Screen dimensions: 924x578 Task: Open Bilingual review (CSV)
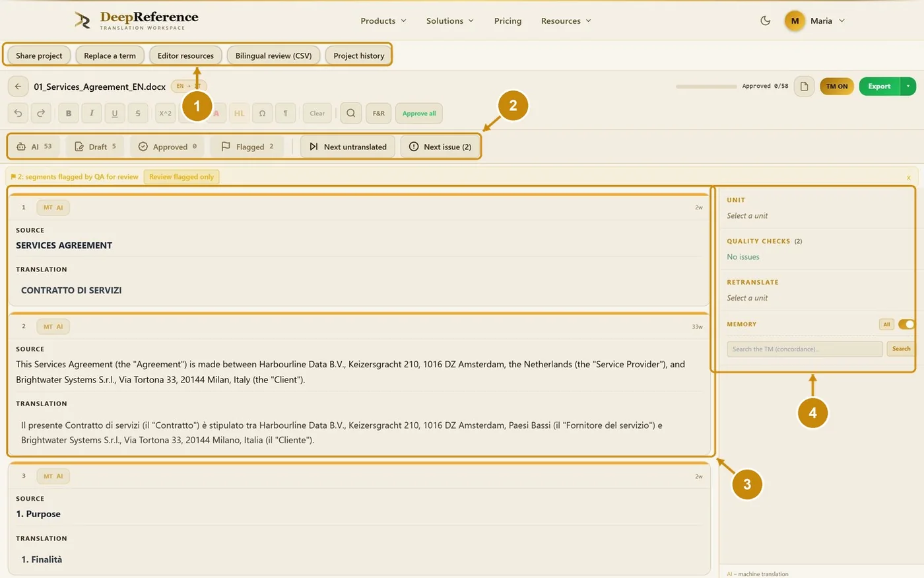click(x=273, y=55)
